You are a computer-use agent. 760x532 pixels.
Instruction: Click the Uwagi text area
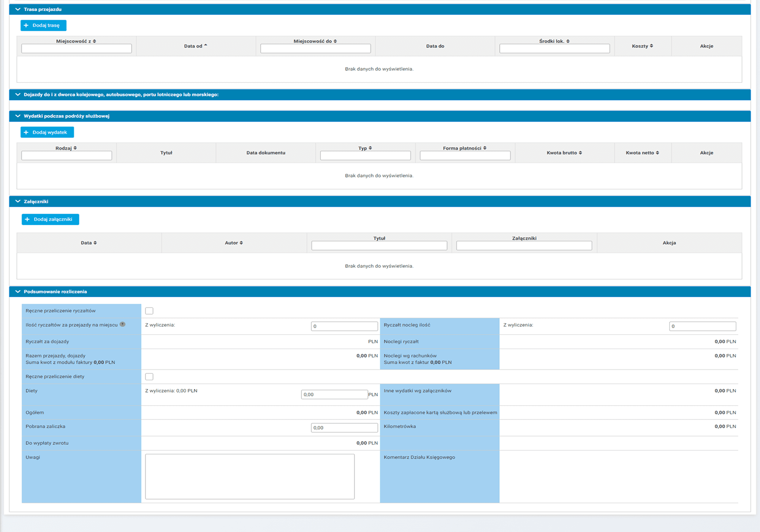[x=250, y=477]
